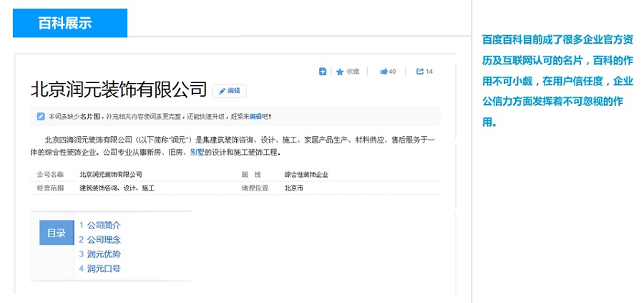Click the 经营范围 field label
The image size is (644, 303).
click(51, 188)
